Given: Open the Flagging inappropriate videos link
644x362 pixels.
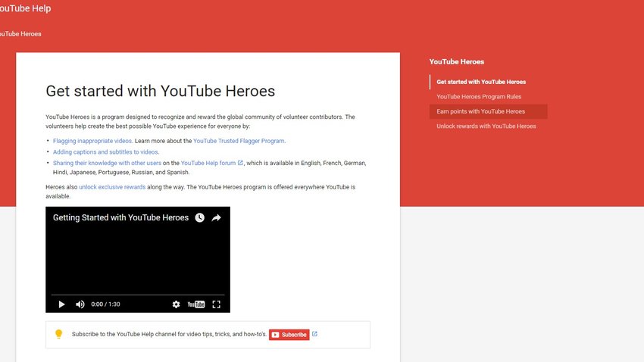Looking at the screenshot, I should tap(92, 141).
